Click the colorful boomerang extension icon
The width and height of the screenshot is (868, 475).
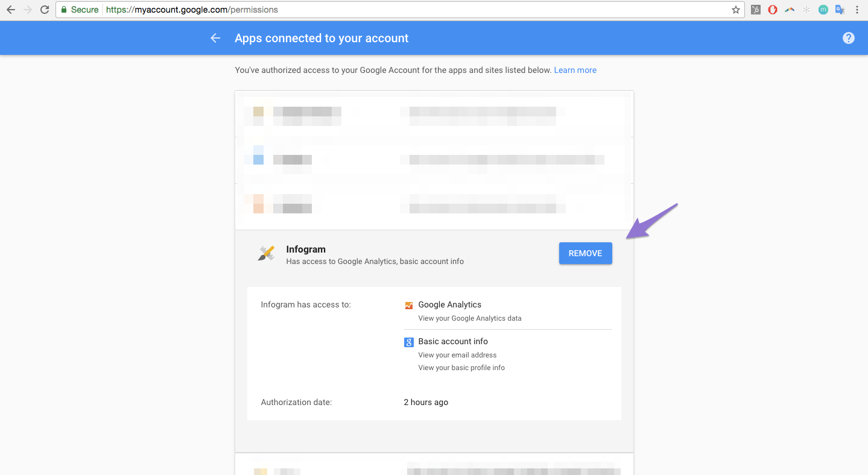click(x=790, y=10)
